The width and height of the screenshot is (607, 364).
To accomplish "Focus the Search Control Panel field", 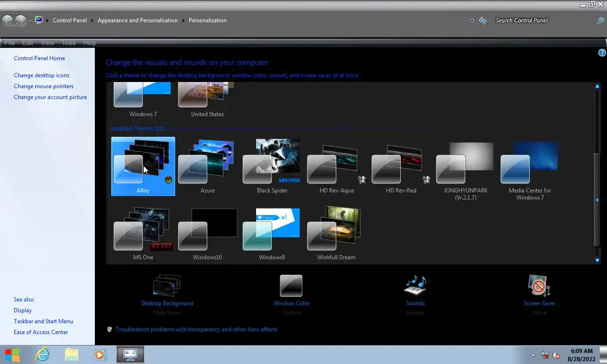I will point(544,20).
